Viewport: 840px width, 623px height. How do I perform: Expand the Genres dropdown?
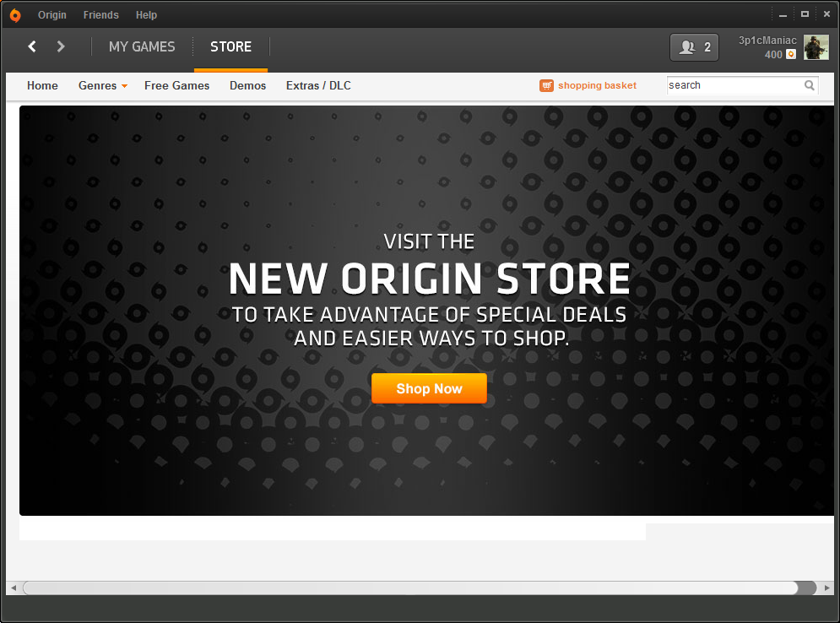tap(102, 86)
